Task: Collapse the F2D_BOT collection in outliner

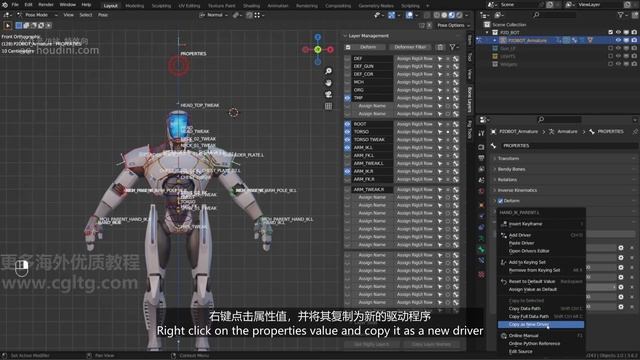Action: [x=487, y=32]
